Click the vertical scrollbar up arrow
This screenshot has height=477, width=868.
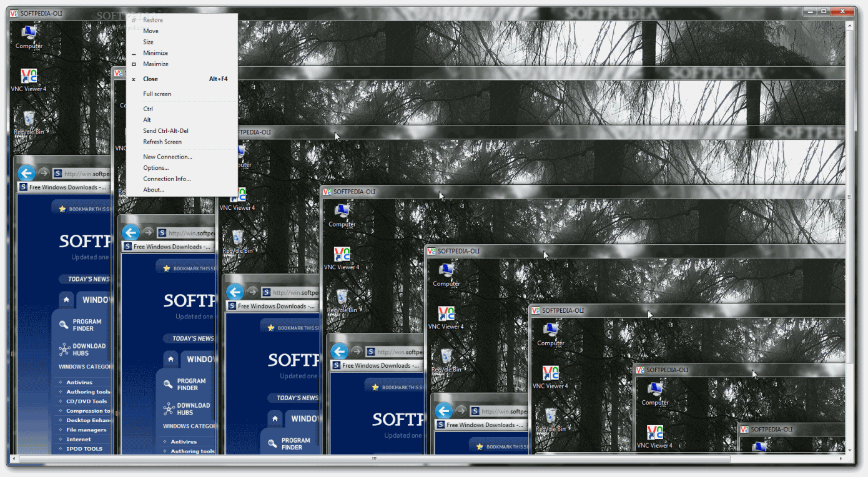point(849,26)
